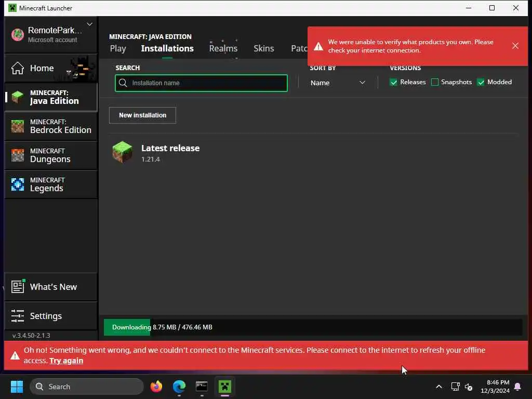Select the Latest release installation entry

tap(314, 153)
